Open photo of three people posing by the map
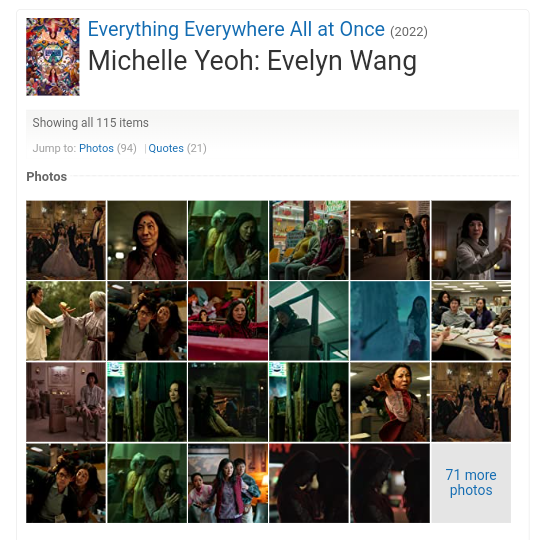 click(228, 483)
